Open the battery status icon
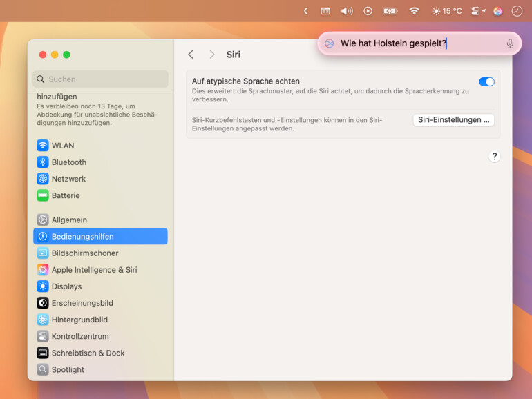The image size is (532, 399). tap(390, 11)
